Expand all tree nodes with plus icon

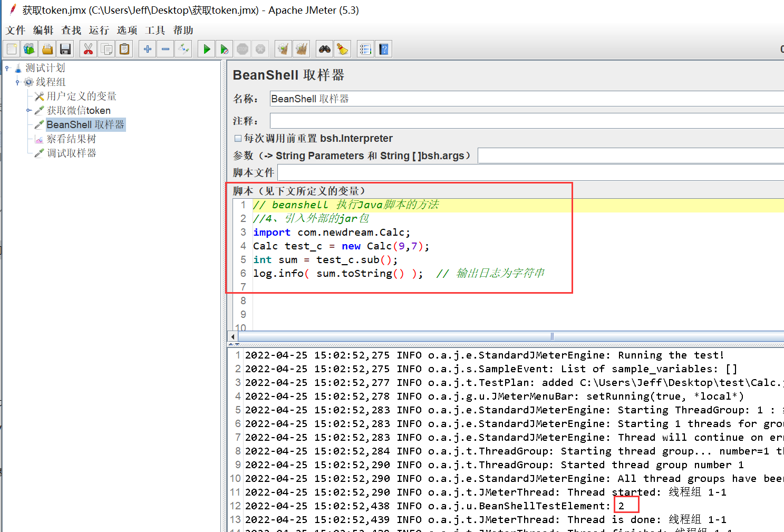click(x=148, y=49)
